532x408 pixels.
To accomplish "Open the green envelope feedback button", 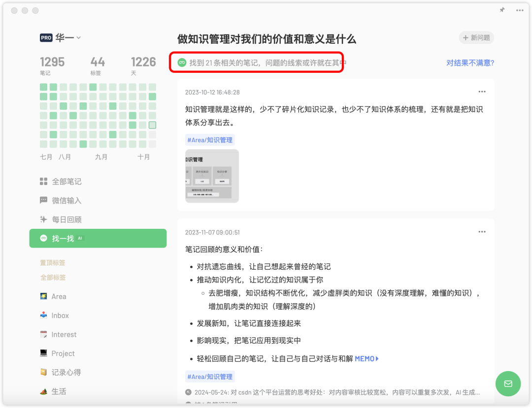I will click(x=508, y=383).
